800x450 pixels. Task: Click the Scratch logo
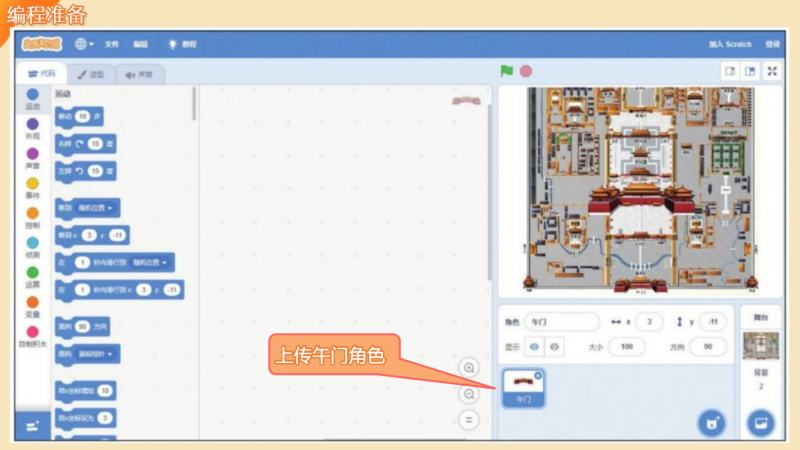(41, 44)
